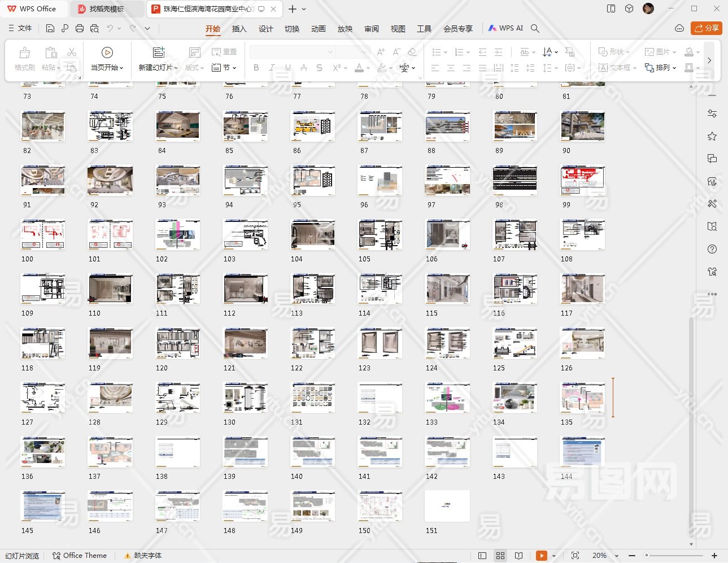Open the search magnifier icon
728x563 pixels.
click(x=535, y=28)
